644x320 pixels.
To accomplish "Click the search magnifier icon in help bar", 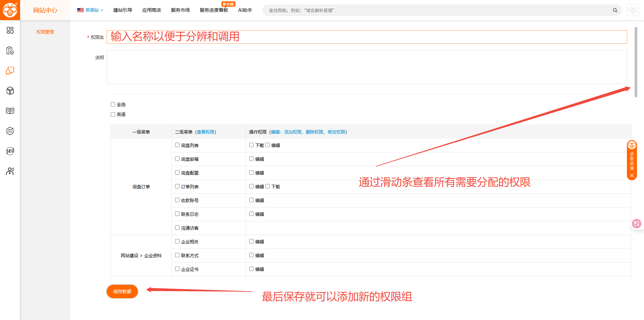I will click(615, 10).
